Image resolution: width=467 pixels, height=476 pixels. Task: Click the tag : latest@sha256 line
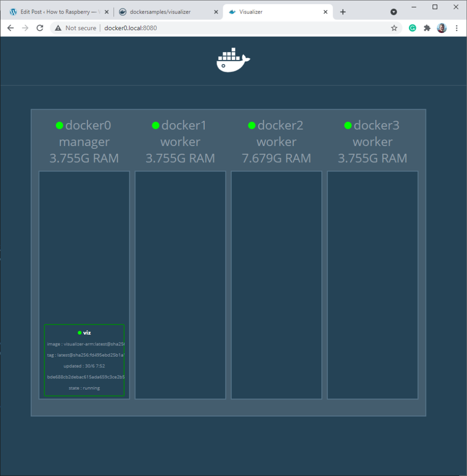[86, 355]
